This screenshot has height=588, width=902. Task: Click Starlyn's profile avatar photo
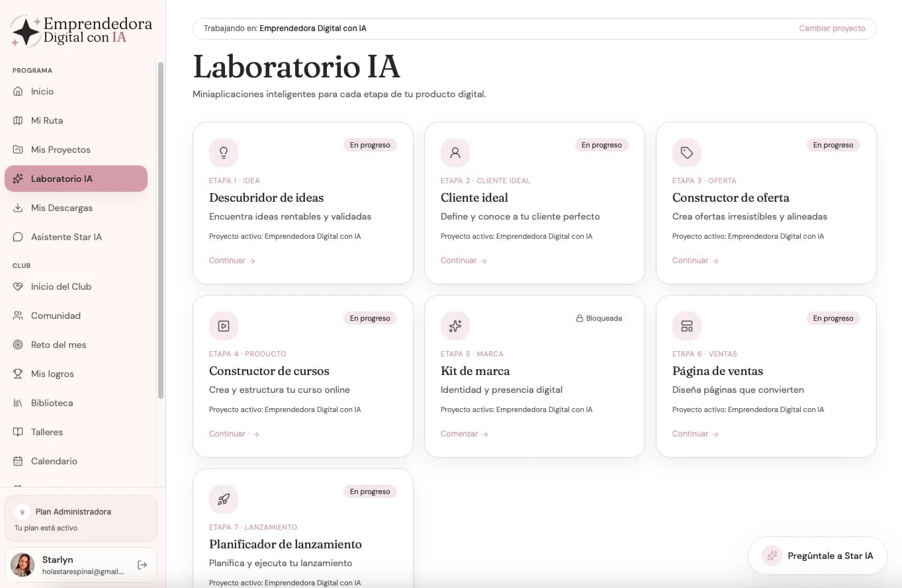click(x=23, y=565)
